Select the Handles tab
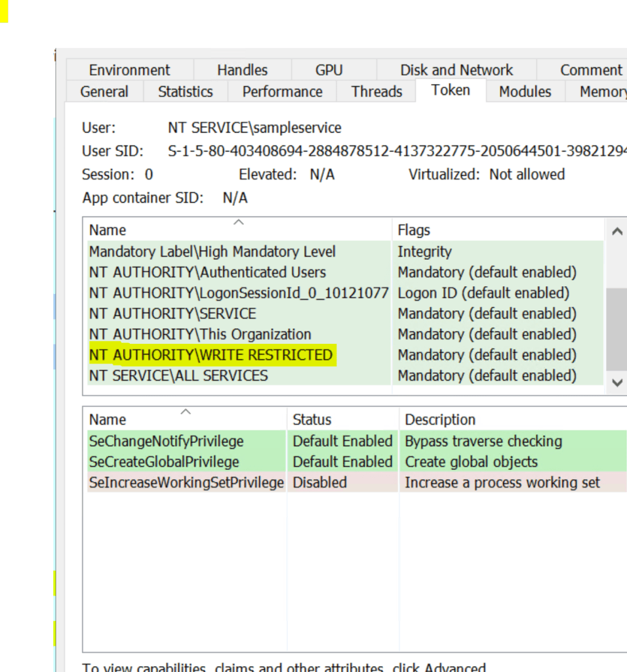The width and height of the screenshot is (627, 672). coord(242,70)
